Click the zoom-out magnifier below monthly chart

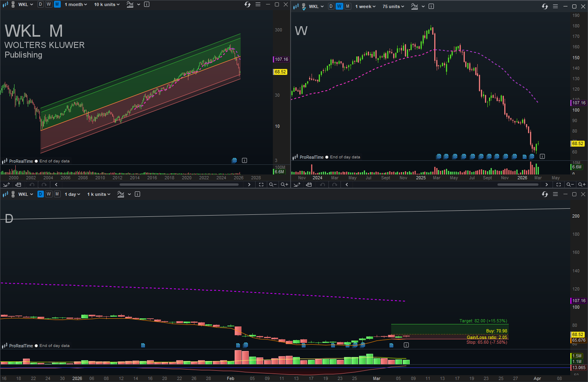pos(272,184)
